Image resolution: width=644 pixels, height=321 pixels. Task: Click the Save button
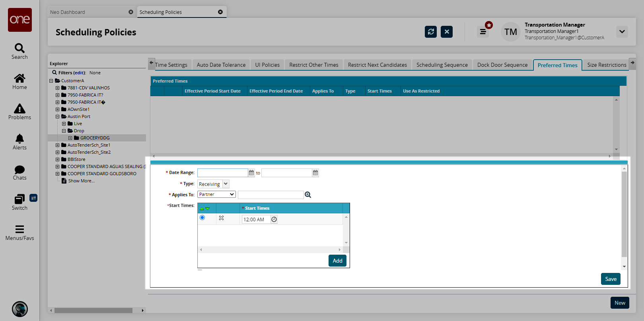pos(610,279)
